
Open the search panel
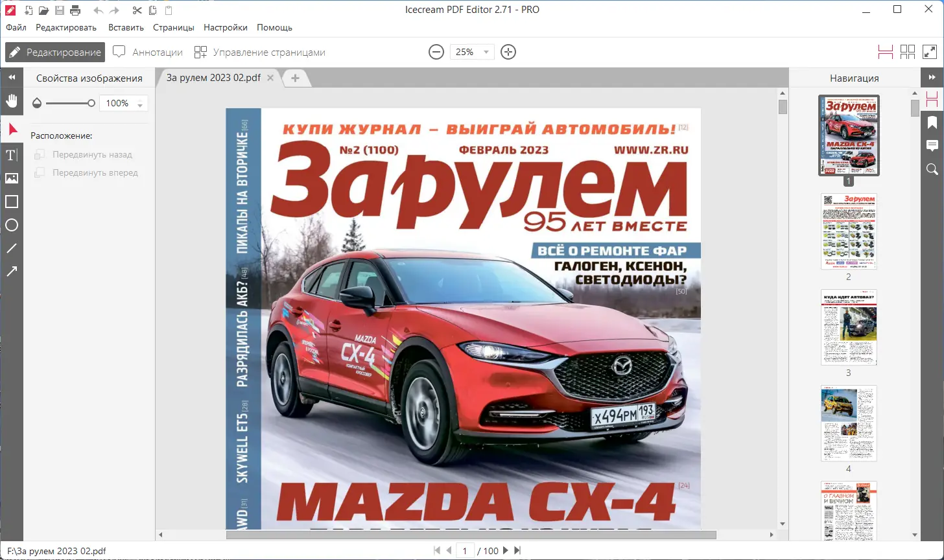932,169
